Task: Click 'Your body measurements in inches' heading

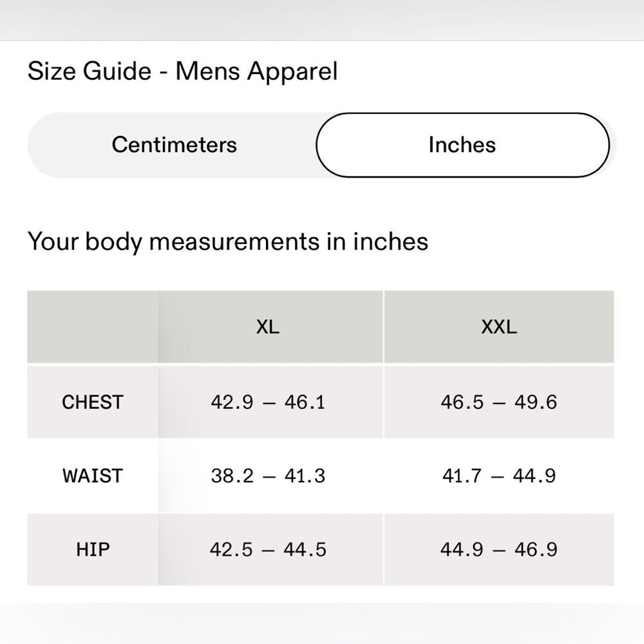Action: click(x=228, y=241)
